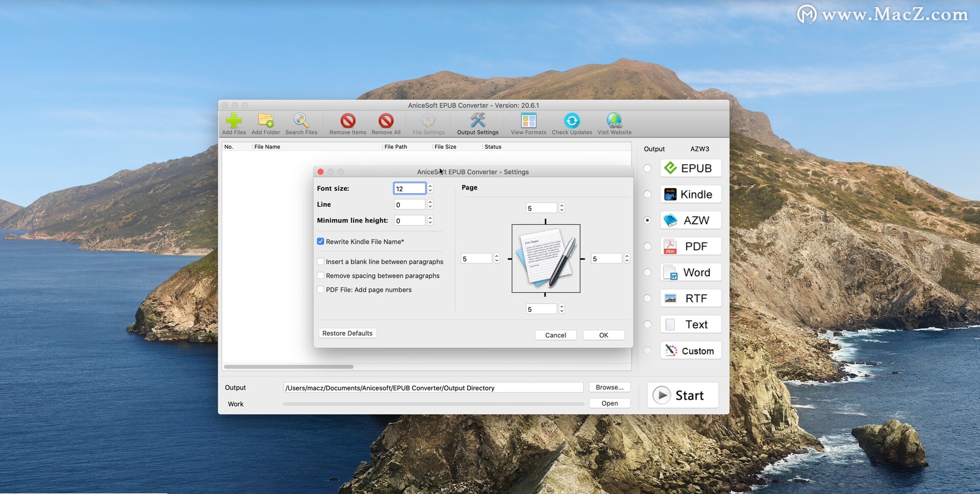Viewport: 980px width, 494px height.
Task: Click the Check Updates icon
Action: (572, 124)
